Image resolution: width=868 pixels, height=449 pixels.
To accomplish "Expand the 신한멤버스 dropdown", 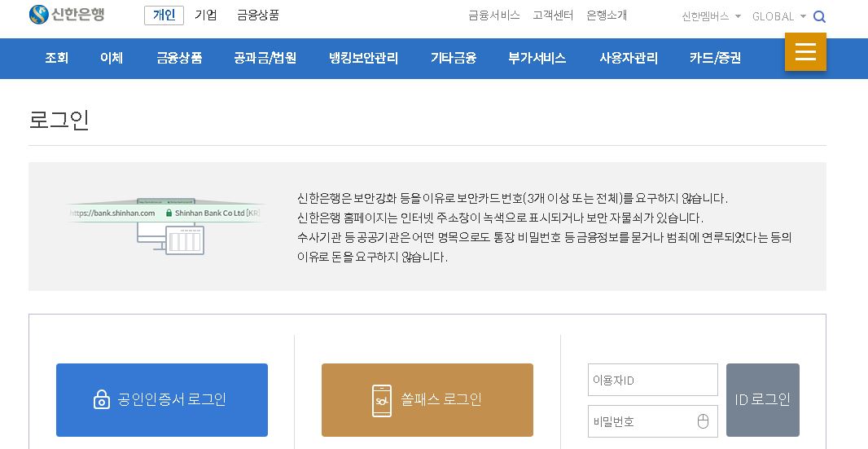I will 711,16.
